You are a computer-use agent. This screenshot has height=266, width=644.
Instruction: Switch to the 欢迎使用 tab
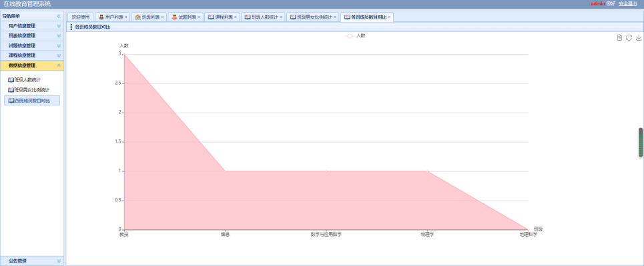pyautogui.click(x=81, y=17)
